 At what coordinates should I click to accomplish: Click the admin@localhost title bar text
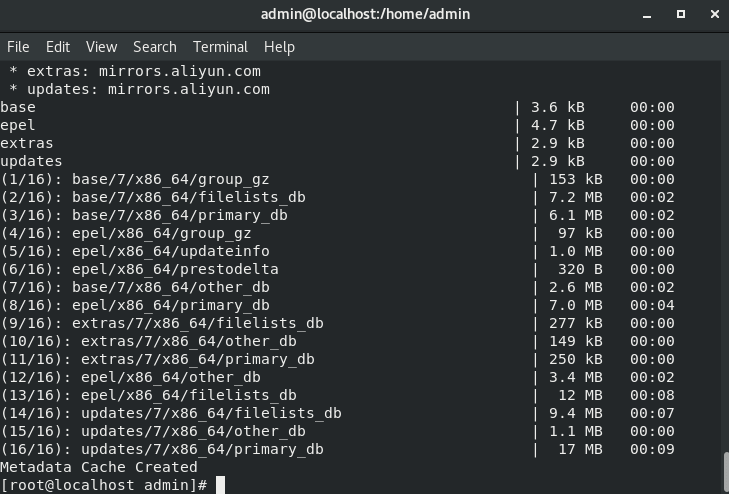coord(365,14)
